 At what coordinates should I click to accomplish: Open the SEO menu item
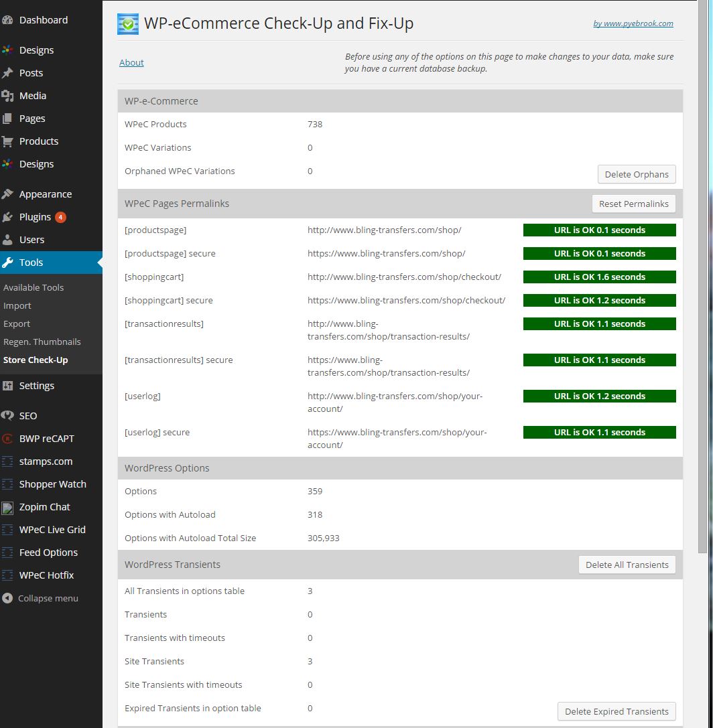click(x=28, y=416)
